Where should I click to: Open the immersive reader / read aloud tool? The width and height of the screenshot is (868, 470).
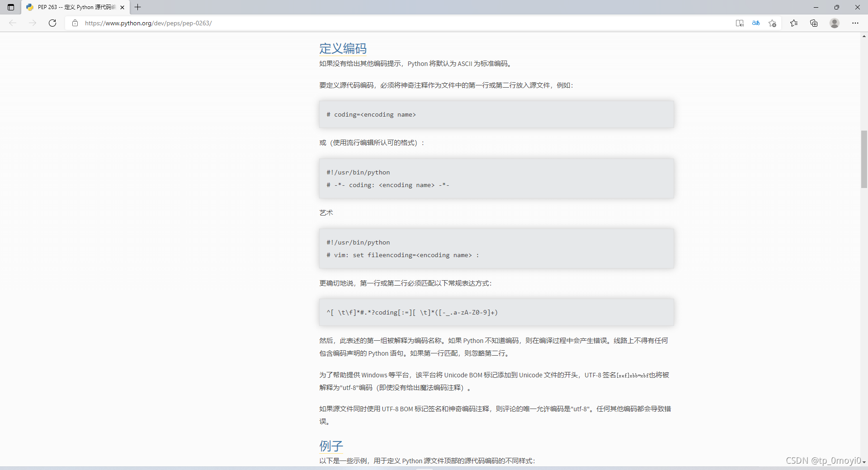click(x=740, y=23)
